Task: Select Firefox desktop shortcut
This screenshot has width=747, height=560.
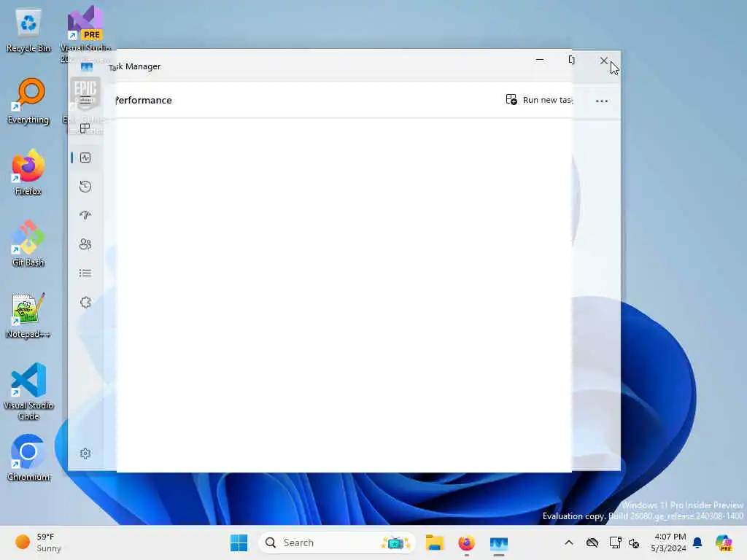Action: pos(28,173)
